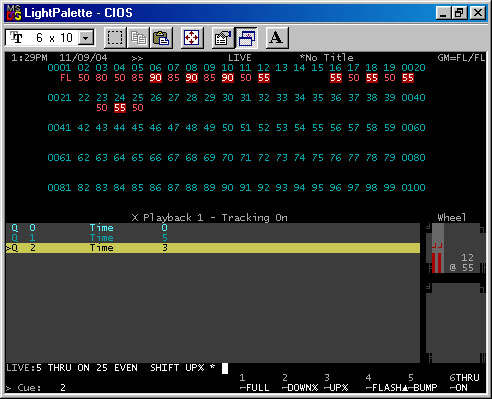
Task: Toggle the Background window icon
Action: [246, 38]
